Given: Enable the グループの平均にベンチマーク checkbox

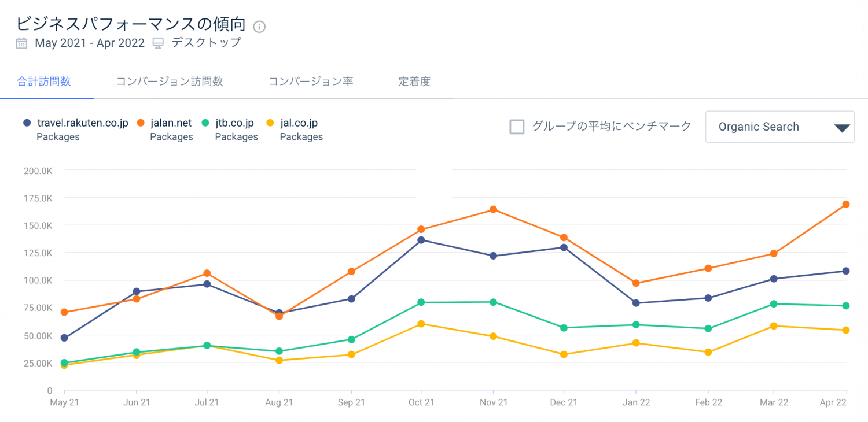Looking at the screenshot, I should point(517,126).
